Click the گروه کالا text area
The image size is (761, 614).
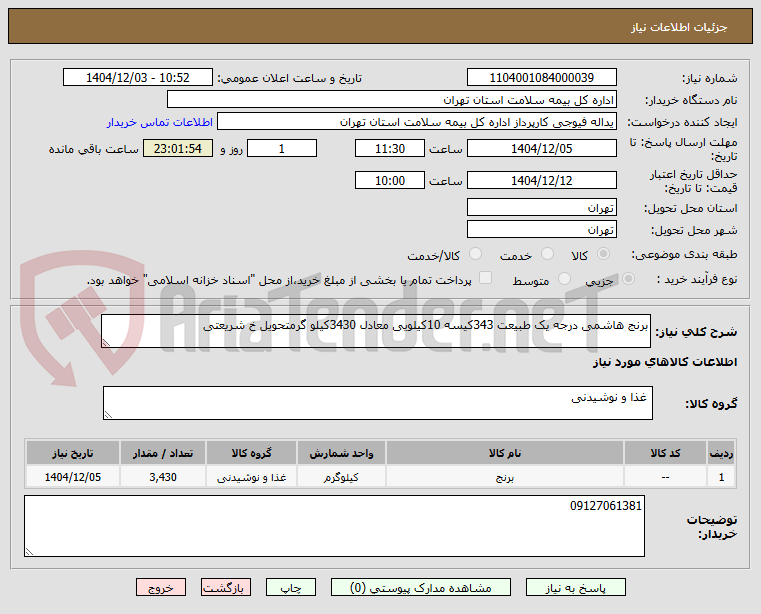[378, 403]
